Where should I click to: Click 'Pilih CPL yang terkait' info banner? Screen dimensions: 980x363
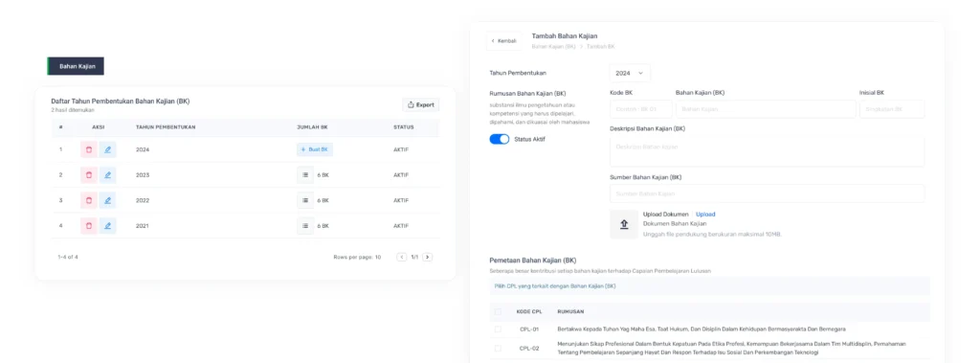point(709,286)
